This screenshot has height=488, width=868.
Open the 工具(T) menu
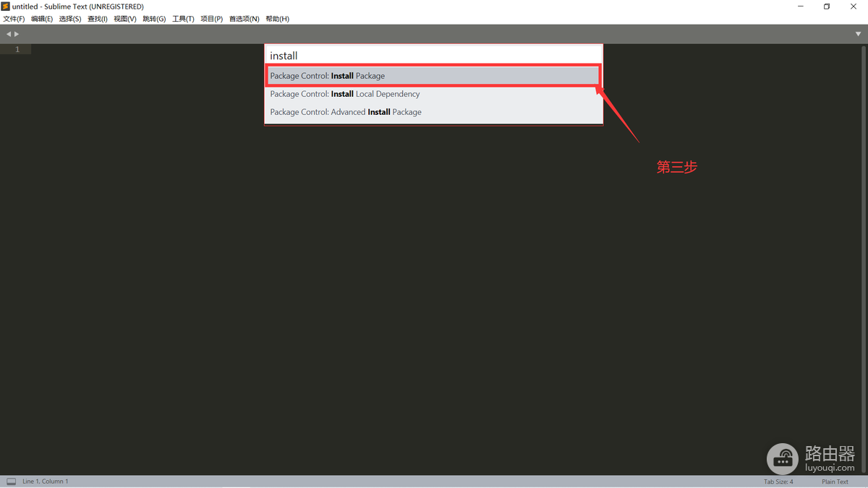pos(183,19)
